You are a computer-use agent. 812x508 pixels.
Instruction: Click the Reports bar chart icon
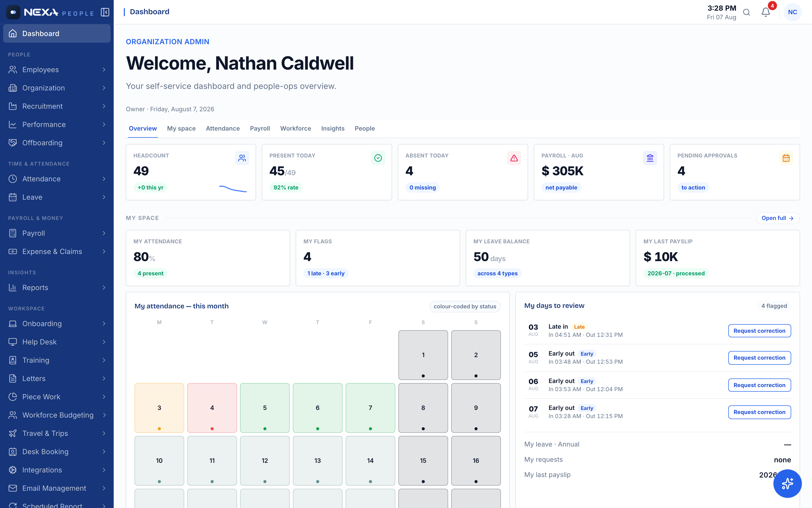[x=13, y=287]
